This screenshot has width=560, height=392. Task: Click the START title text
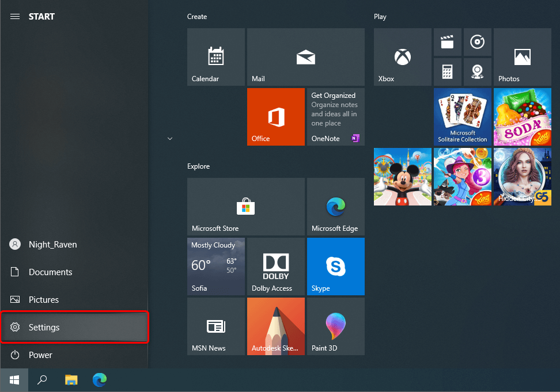[41, 17]
